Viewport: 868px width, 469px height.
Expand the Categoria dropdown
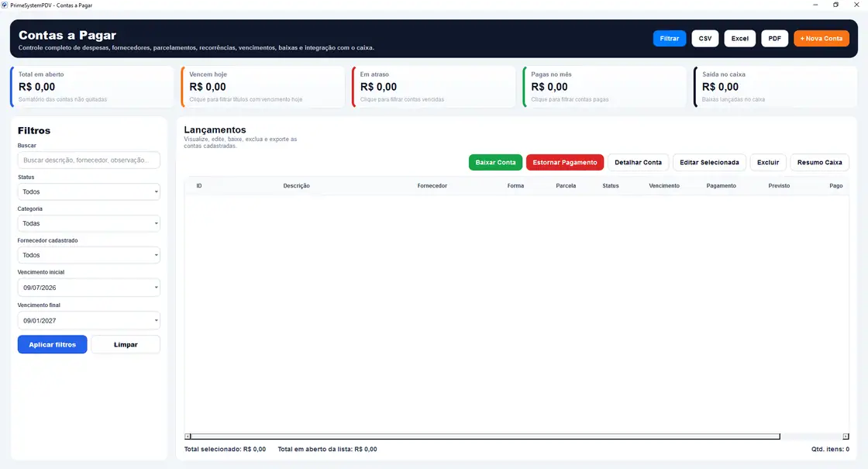tap(88, 223)
